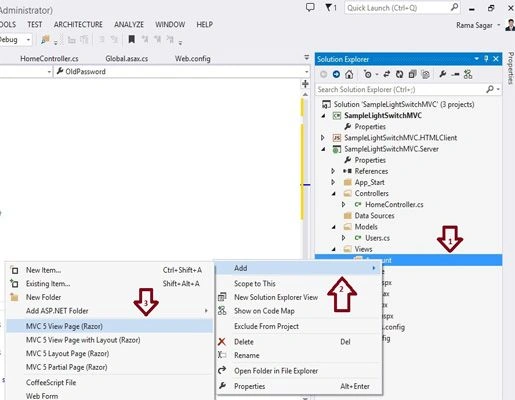The height and width of the screenshot is (400, 515).
Task: Click the red Delete X icon
Action: [222, 342]
